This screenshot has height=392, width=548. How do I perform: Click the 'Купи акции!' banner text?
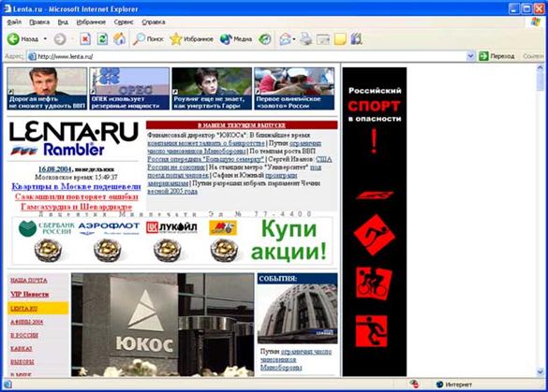coord(289,240)
